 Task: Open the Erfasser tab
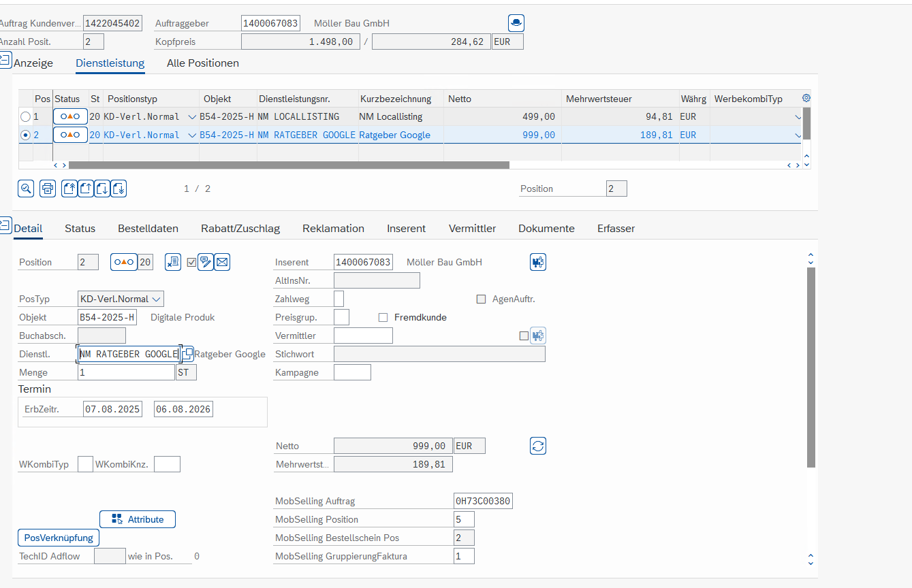pos(616,228)
